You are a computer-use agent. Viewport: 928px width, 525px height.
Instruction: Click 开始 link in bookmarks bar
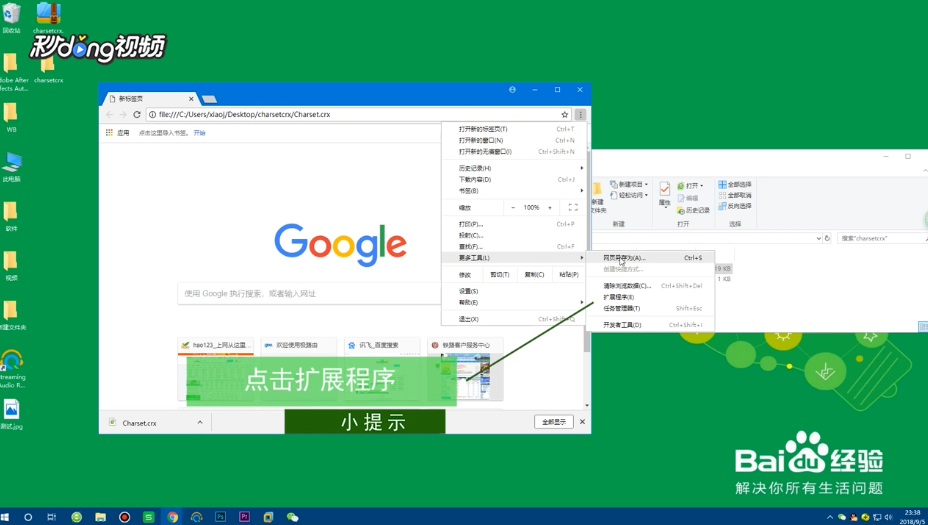[199, 133]
